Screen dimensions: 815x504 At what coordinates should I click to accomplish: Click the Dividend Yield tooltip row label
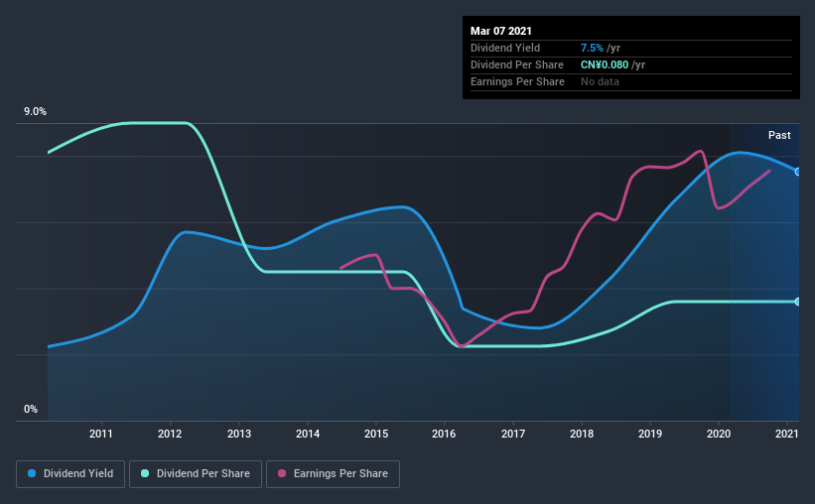point(505,48)
